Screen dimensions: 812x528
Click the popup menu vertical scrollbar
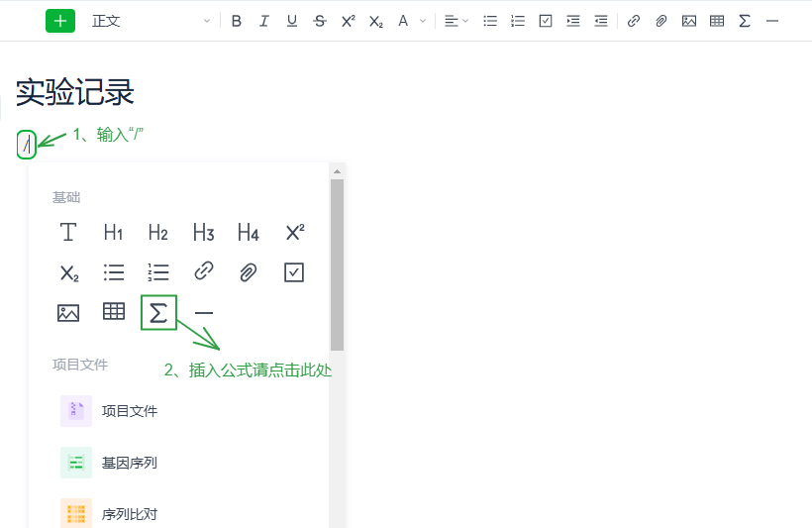click(337, 265)
